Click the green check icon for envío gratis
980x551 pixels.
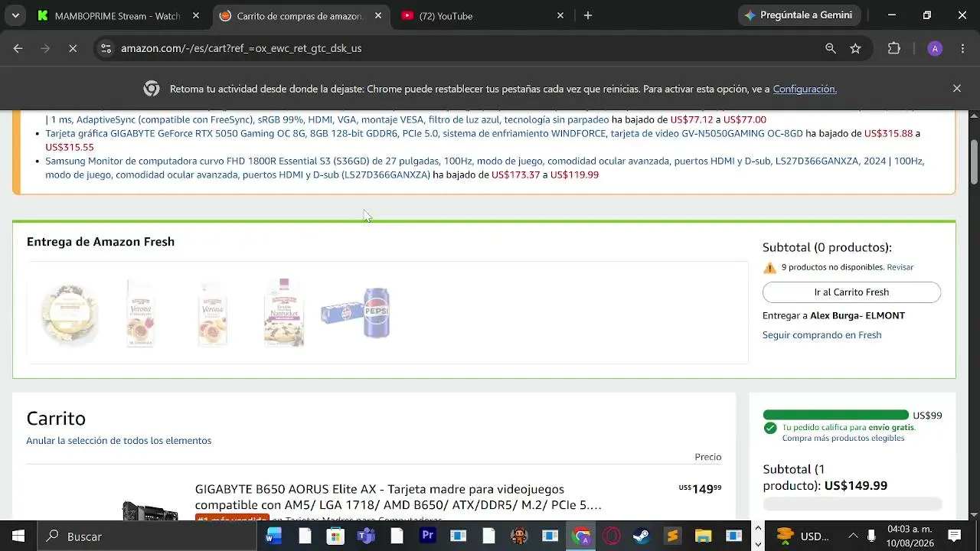pos(770,428)
